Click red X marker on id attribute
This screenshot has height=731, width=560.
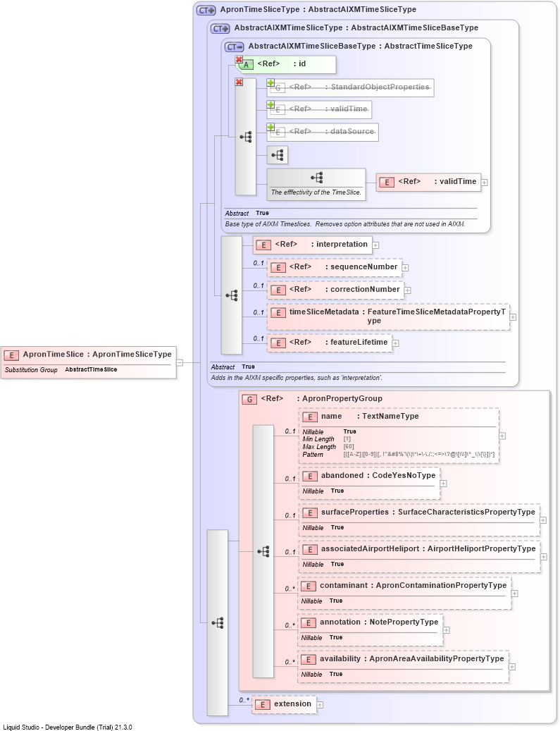(x=239, y=59)
